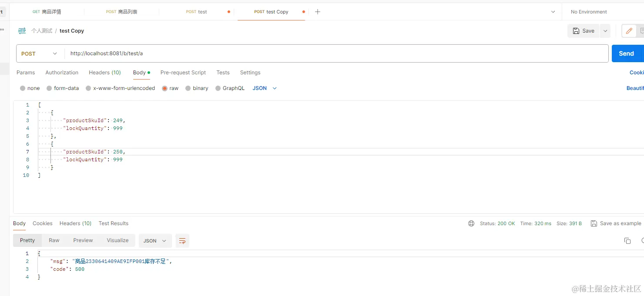Toggle response line wrap icon
This screenshot has height=296, width=644.
click(x=182, y=241)
